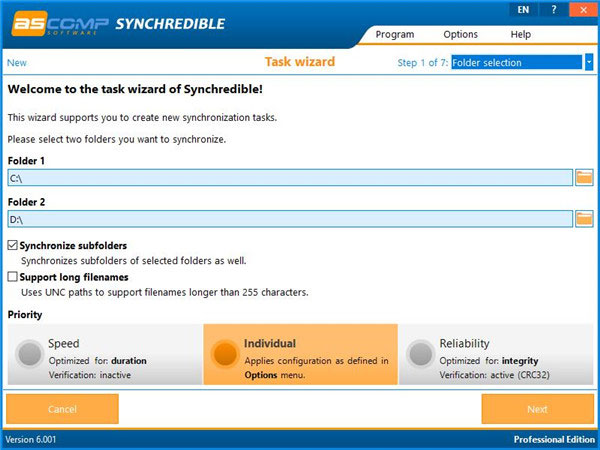
Task: Open the Options menu
Action: click(460, 34)
